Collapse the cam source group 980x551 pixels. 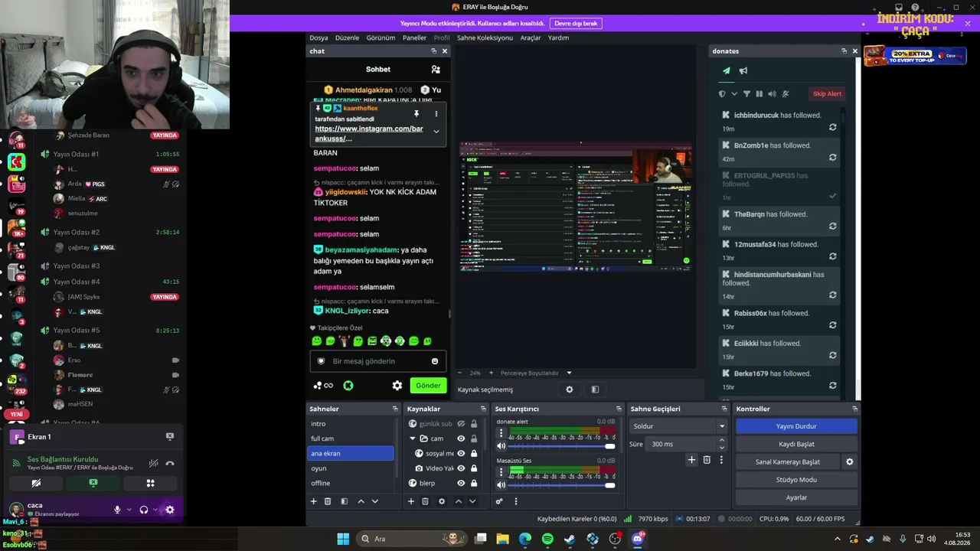click(x=413, y=439)
